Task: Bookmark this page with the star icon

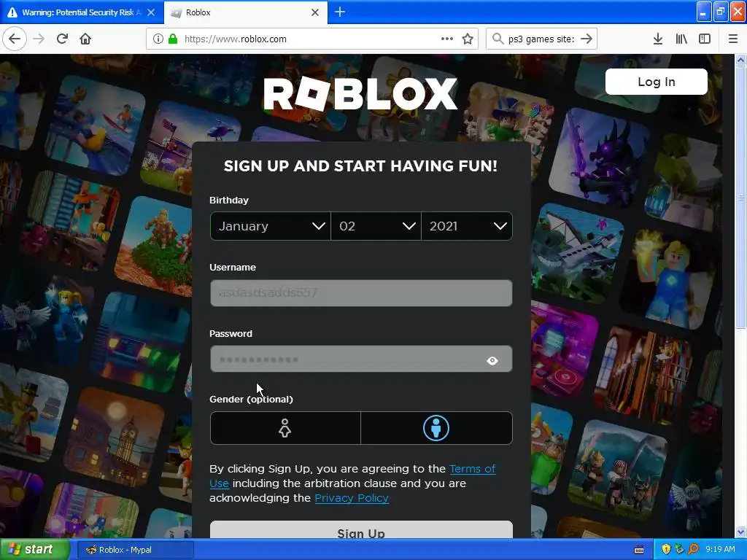Action: click(x=468, y=39)
